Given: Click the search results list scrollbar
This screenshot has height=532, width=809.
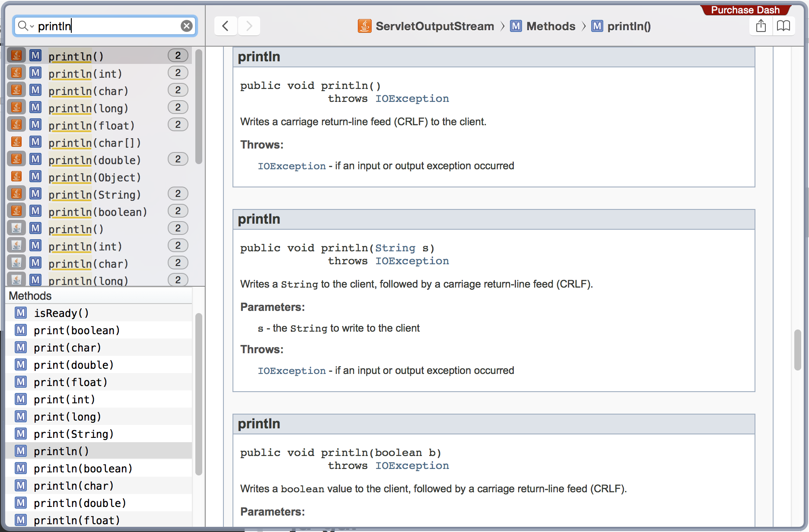Looking at the screenshot, I should click(x=199, y=106).
